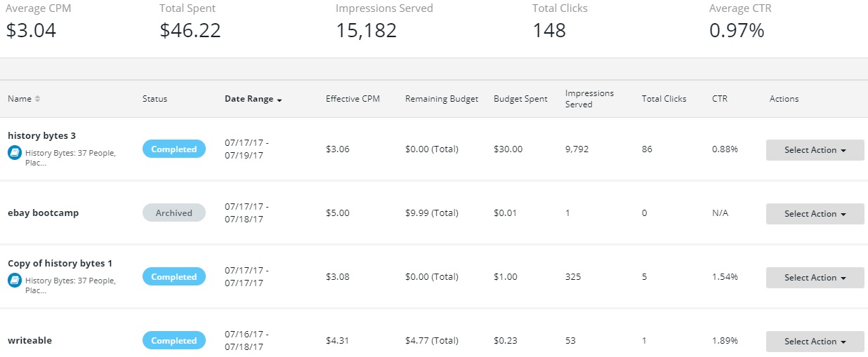Click Completed badge for Copy of history bytes 1
Viewport: 868px width, 357px height.
point(174,277)
